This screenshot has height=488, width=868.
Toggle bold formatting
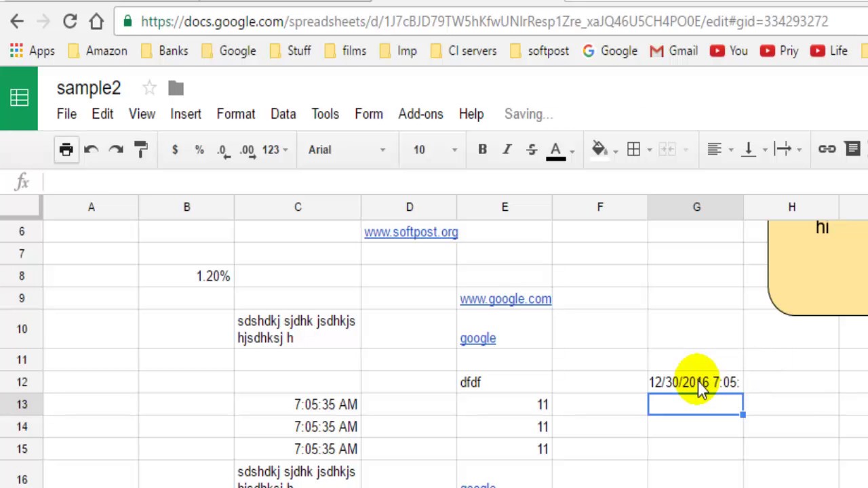click(482, 149)
